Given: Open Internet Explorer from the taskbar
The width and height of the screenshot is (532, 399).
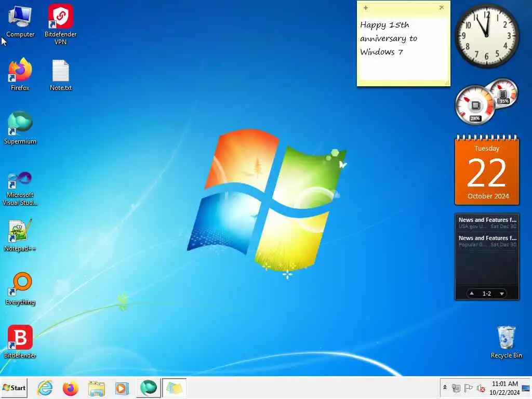Looking at the screenshot, I should [45, 388].
